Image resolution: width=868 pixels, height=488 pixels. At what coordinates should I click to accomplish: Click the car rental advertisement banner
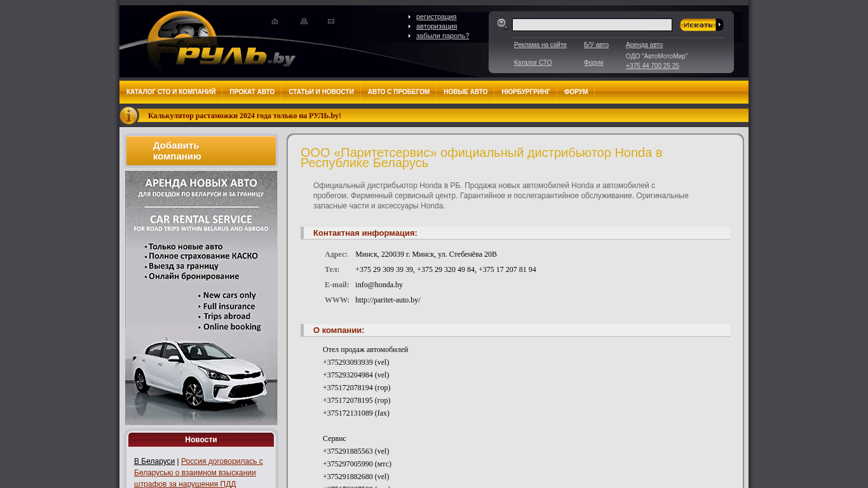(x=201, y=298)
